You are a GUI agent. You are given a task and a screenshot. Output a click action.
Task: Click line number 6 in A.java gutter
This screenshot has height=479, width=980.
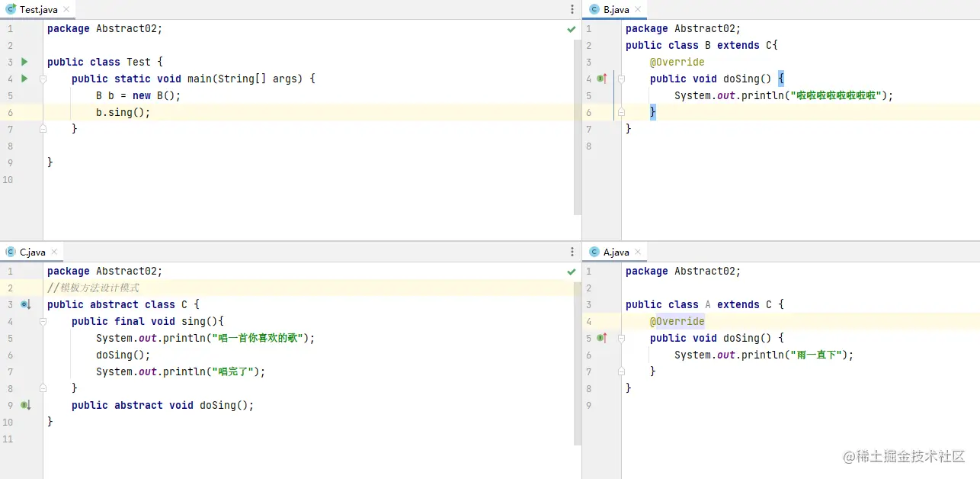click(589, 355)
